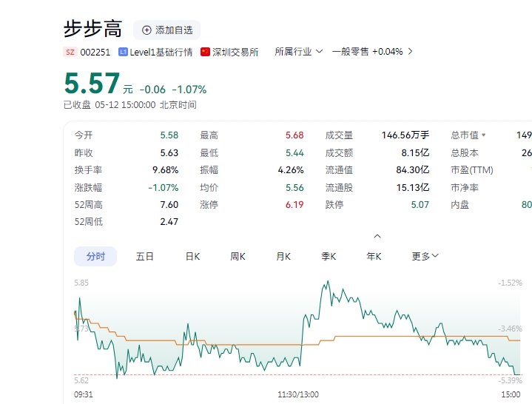The width and height of the screenshot is (532, 404).
Task: Click the 流通股 value 15.13亿
Action: [413, 188]
